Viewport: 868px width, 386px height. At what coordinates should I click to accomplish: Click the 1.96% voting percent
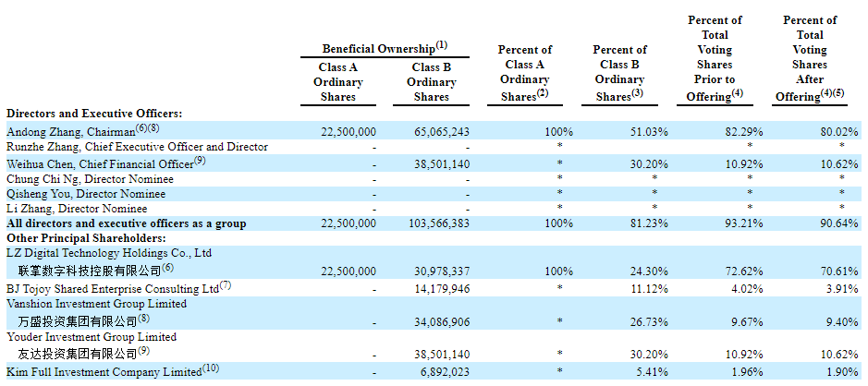pos(749,371)
